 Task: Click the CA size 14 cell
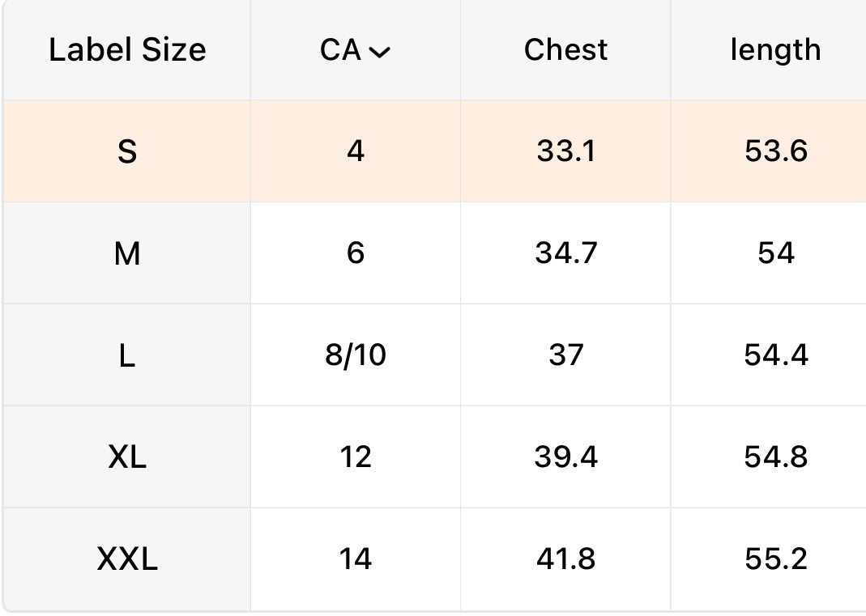(x=356, y=559)
